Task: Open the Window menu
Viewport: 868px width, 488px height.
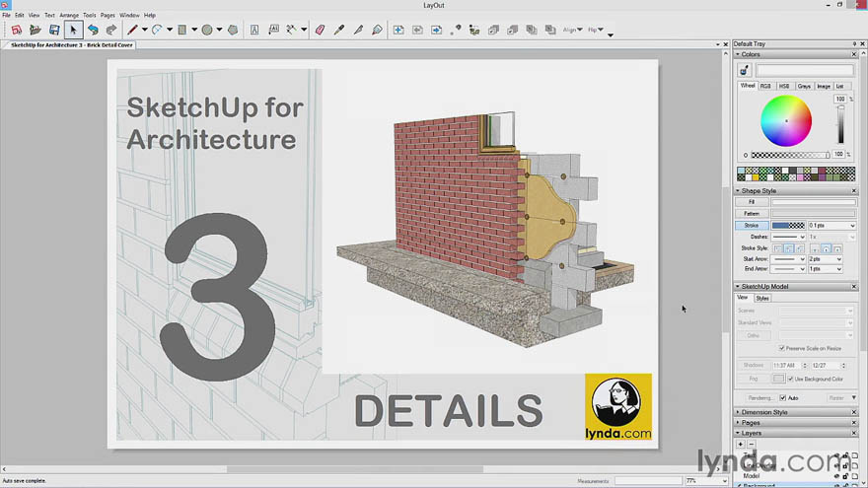Action: point(129,15)
